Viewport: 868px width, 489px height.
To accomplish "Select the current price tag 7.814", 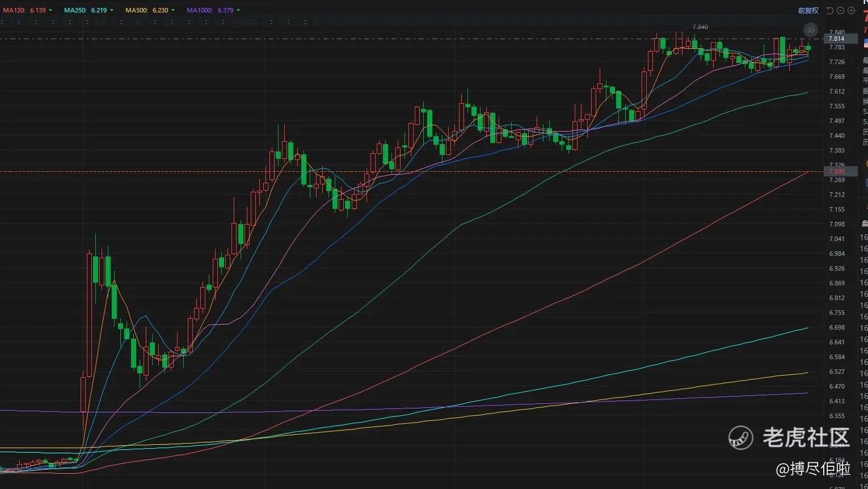I will tap(840, 39).
